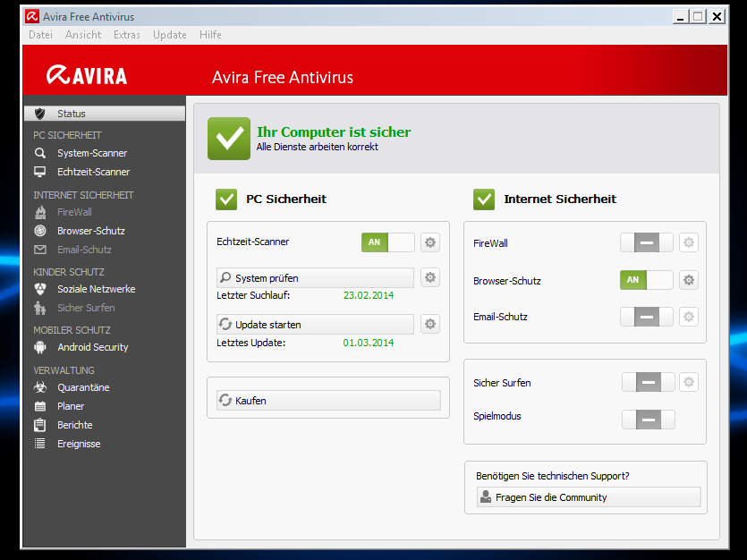Click the FireWall flame icon in sidebar

(x=40, y=212)
